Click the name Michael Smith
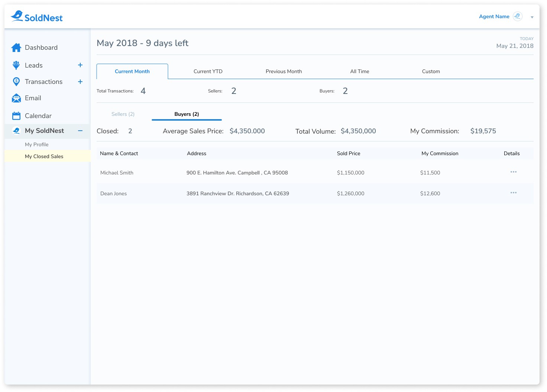The width and height of the screenshot is (547, 392). click(117, 173)
